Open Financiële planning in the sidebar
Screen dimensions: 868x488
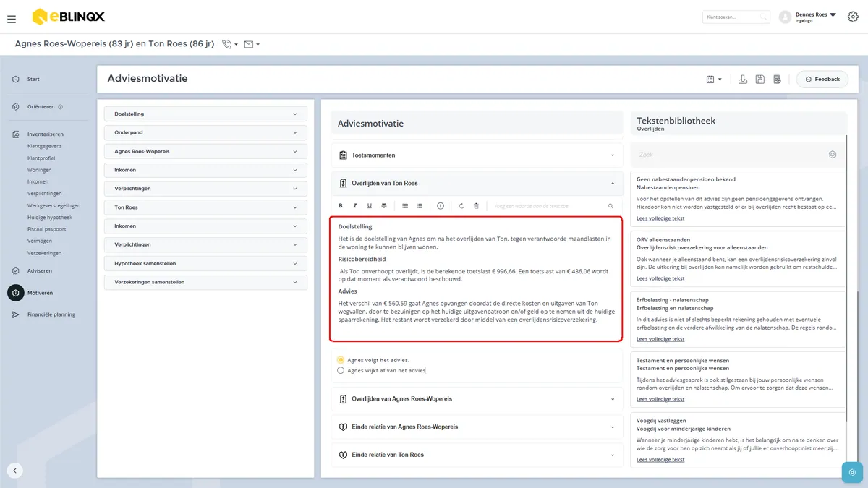pos(51,314)
